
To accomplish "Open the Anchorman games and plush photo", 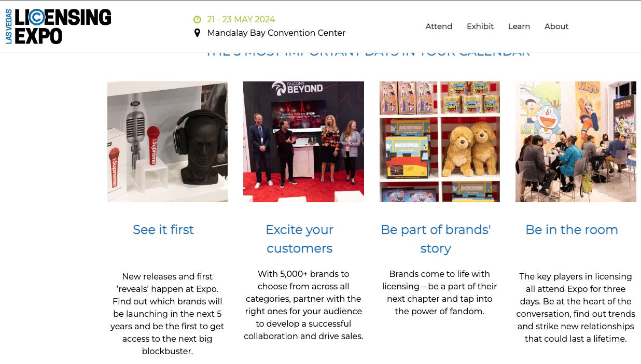I will point(440,142).
